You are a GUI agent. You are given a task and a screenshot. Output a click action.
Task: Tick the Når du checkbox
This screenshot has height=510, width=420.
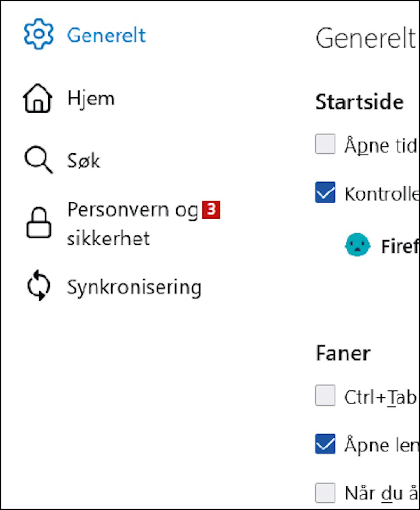point(325,493)
